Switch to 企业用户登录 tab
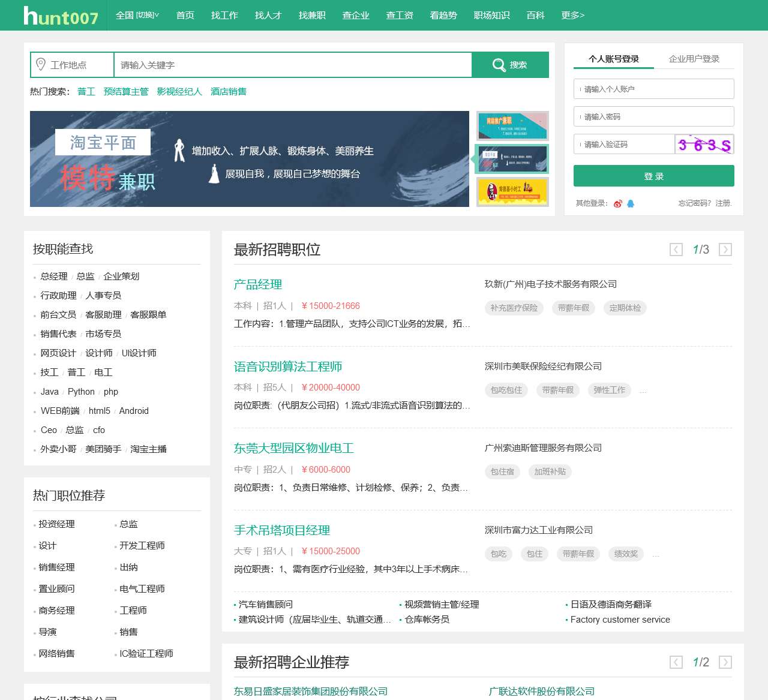Image resolution: width=768 pixels, height=700 pixels. tap(694, 59)
